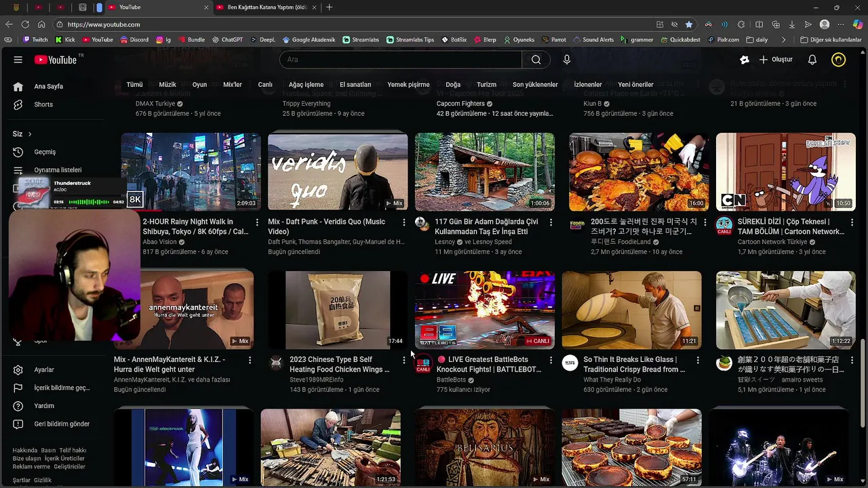This screenshot has height=488, width=868.
Task: Open options for LIVE BattleBots video
Action: (x=551, y=360)
